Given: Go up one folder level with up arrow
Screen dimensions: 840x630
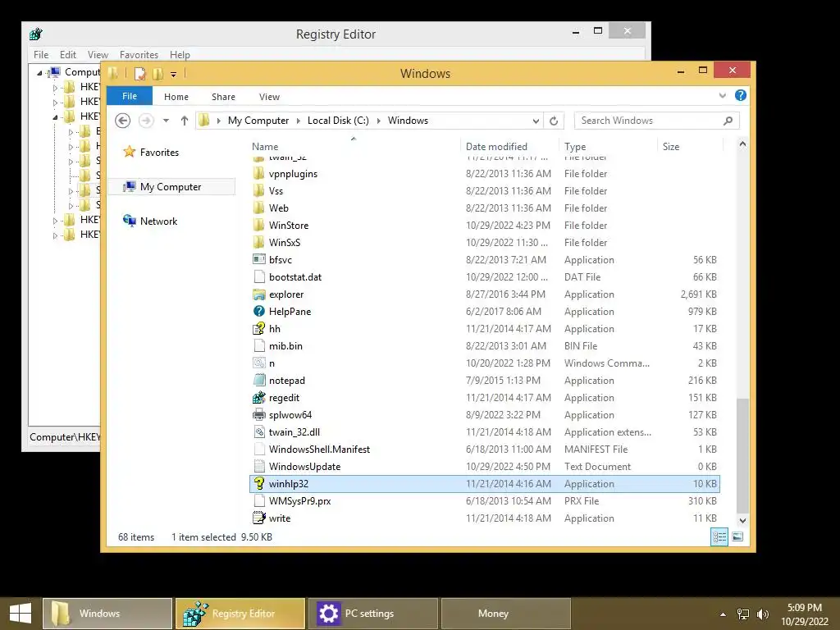Looking at the screenshot, I should point(185,121).
